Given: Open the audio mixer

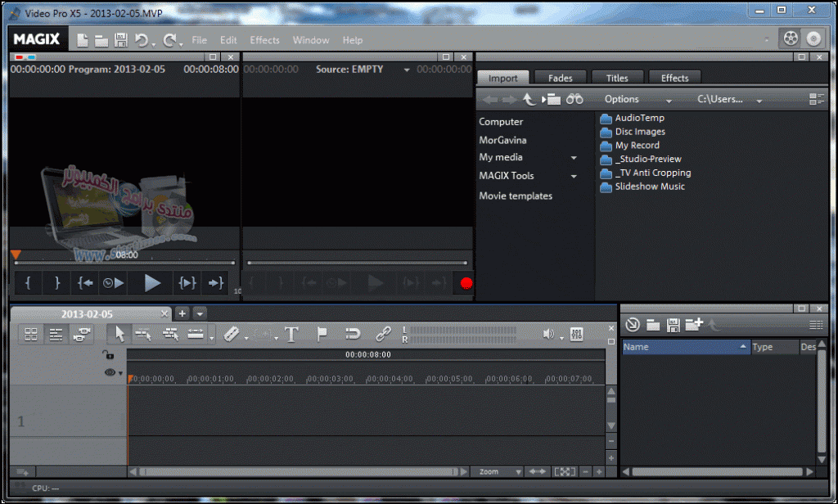Looking at the screenshot, I should pos(576,335).
